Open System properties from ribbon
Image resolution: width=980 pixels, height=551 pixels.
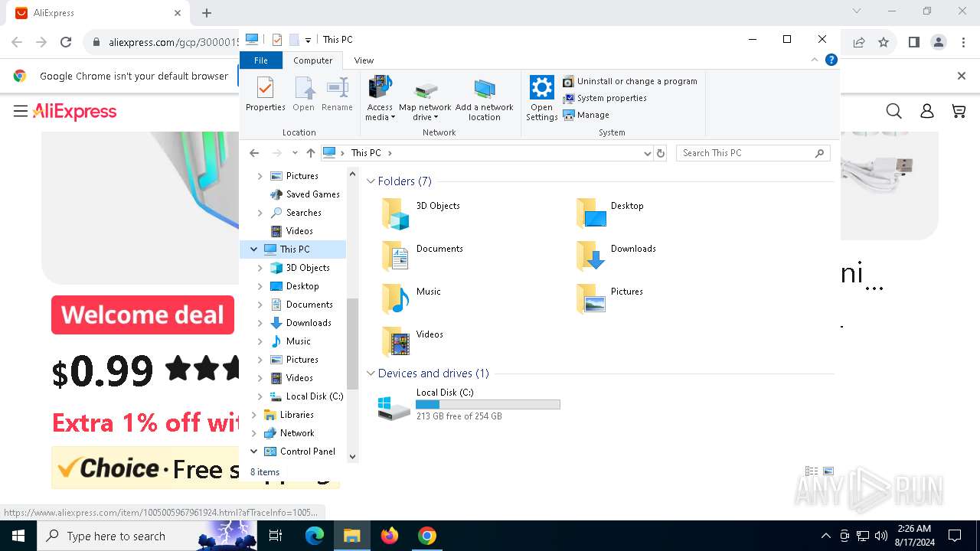(x=605, y=98)
